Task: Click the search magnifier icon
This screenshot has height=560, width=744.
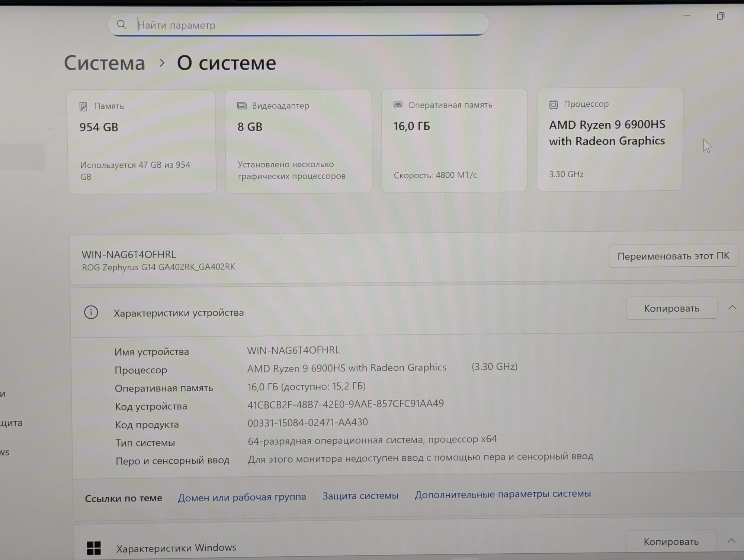Action: click(x=122, y=25)
